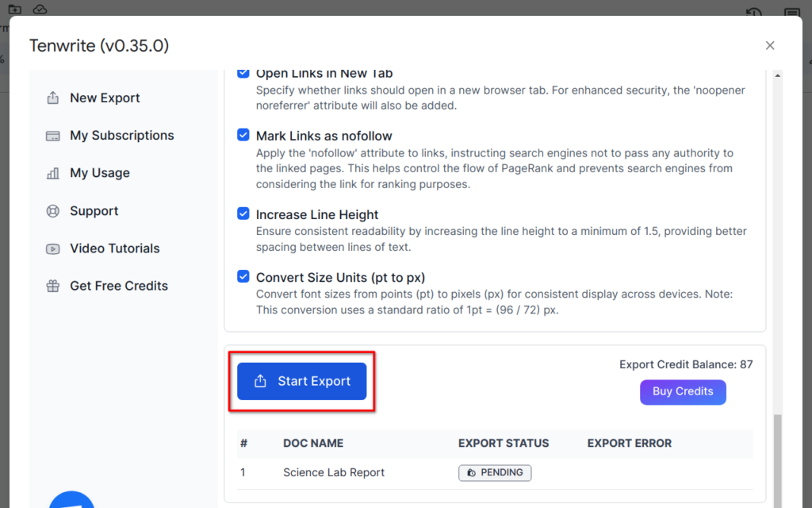Uncheck the Increase Line Height option
812x508 pixels.
pyautogui.click(x=243, y=213)
